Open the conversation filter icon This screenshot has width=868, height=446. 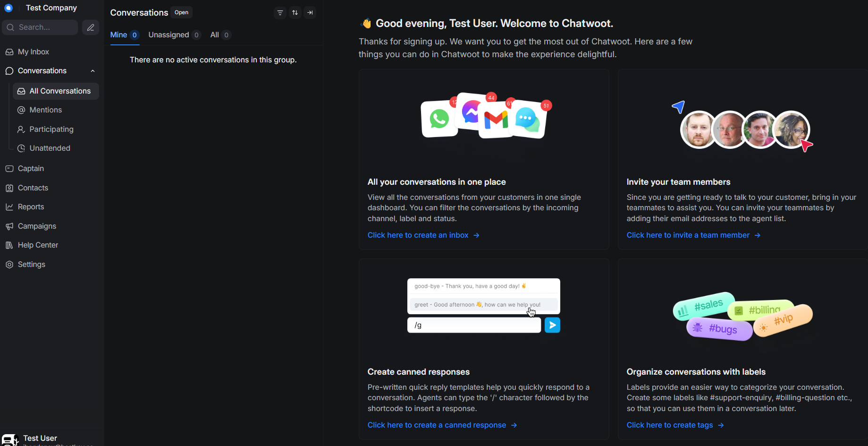pos(280,13)
